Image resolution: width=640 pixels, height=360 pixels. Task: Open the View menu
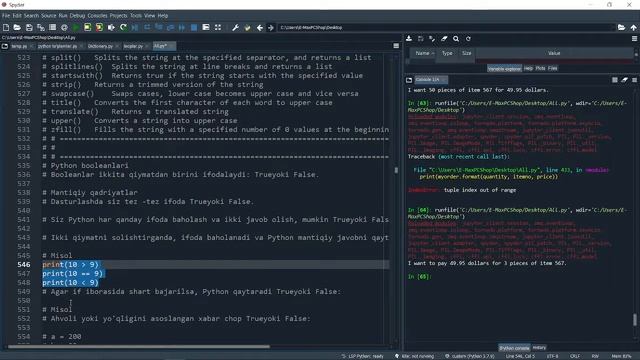point(149,16)
